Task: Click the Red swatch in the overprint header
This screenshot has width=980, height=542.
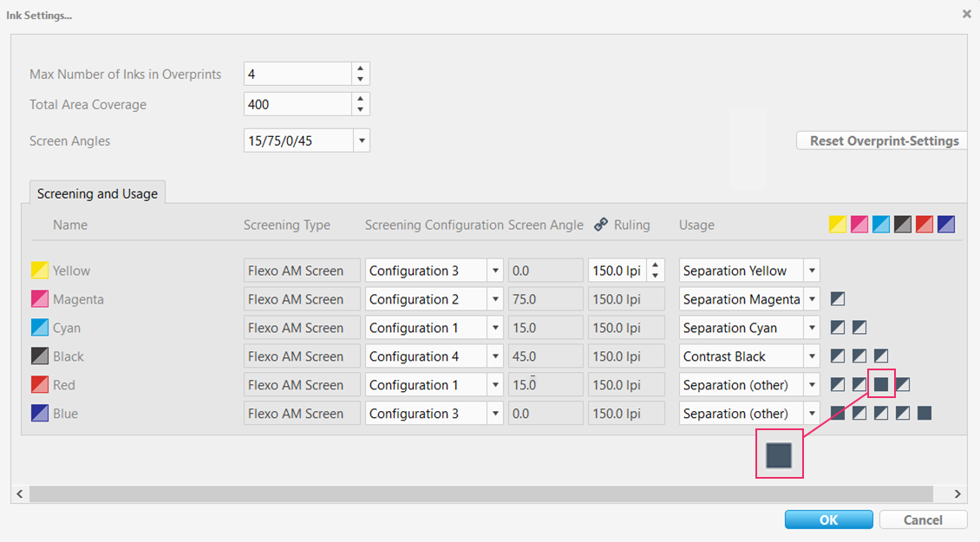Action: click(x=924, y=225)
